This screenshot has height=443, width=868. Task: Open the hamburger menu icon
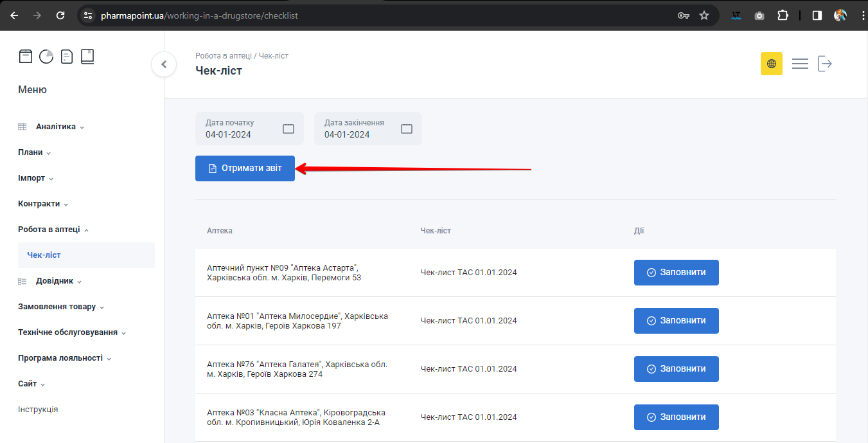pos(800,64)
